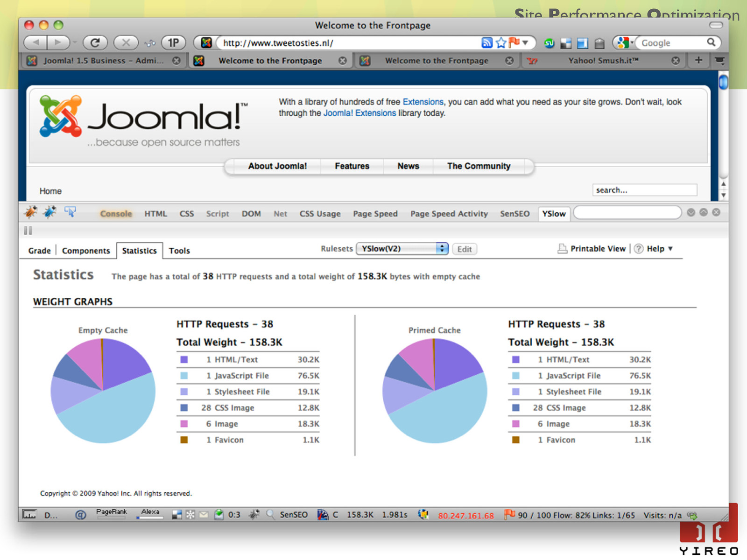This screenshot has height=560, width=747.
Task: Open The Community menu item
Action: click(x=479, y=166)
